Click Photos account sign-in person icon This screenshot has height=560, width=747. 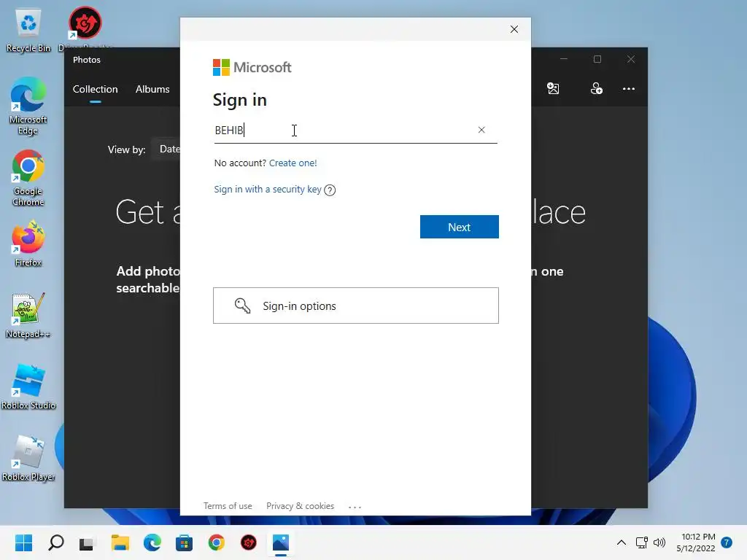pyautogui.click(x=597, y=88)
